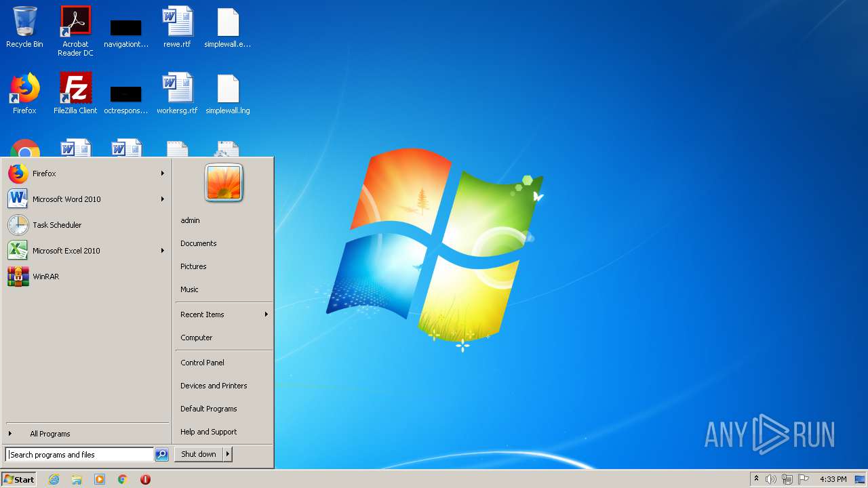Click the user account picture in Start menu

click(x=224, y=183)
